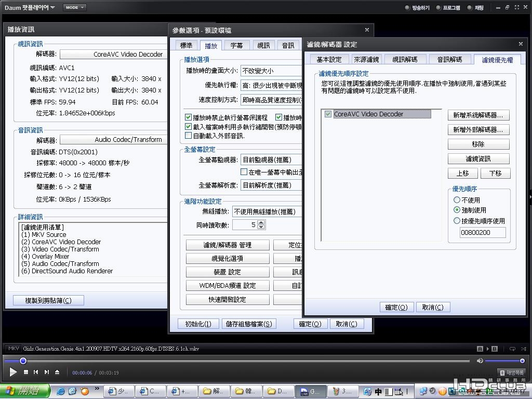Screen dimensions: 532x399
Task: Click the 방송하기 broadcast option in title bar
Action: coord(417,7)
